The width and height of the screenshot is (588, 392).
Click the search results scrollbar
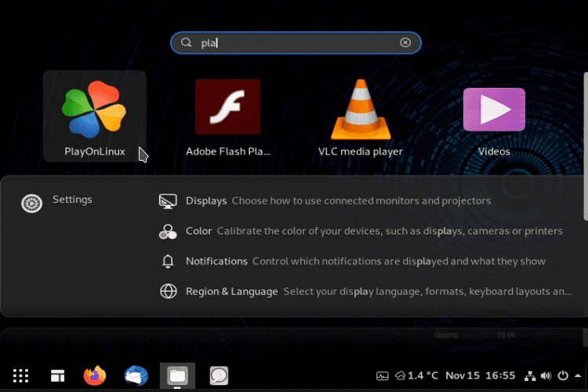tap(586, 147)
